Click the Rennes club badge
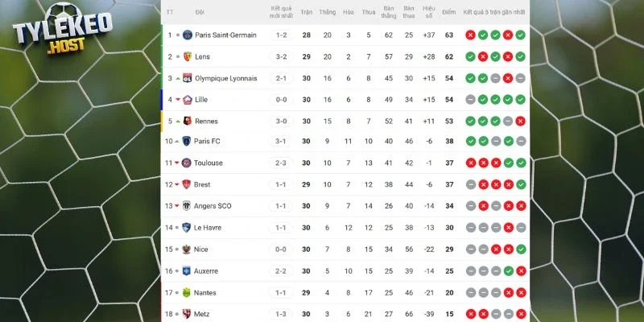This screenshot has width=644, height=322. [188, 122]
